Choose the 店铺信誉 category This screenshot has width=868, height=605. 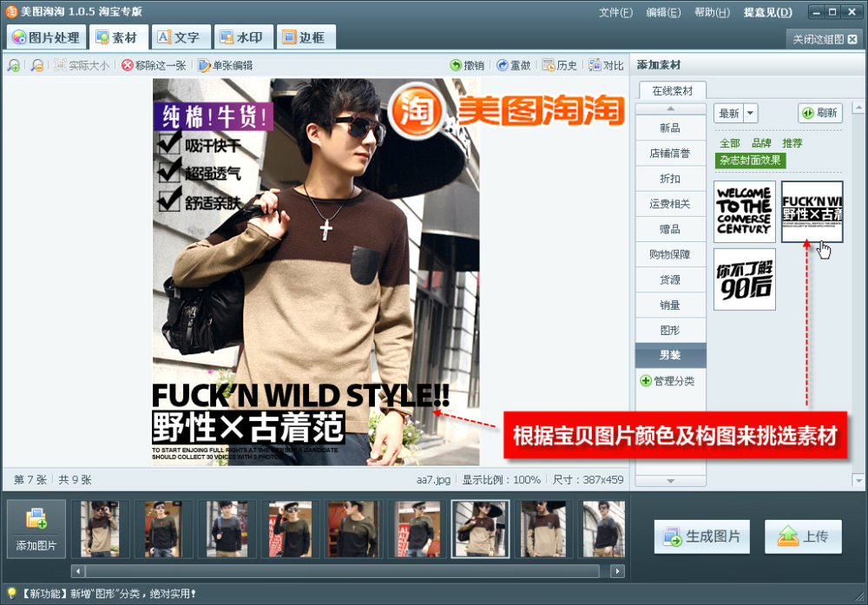pyautogui.click(x=670, y=154)
